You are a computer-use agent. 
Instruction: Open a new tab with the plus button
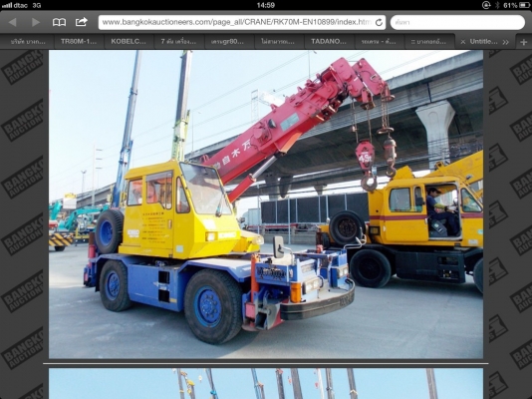click(x=523, y=42)
